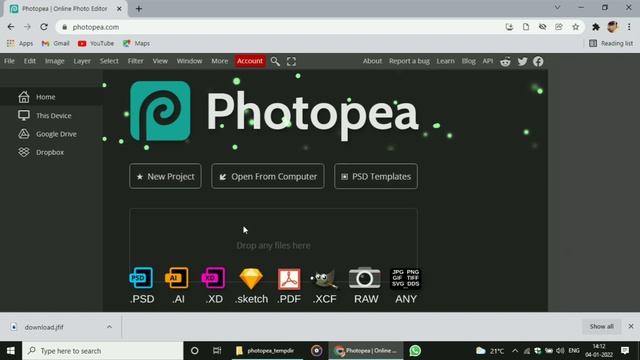Open the Edit menu
640x360 pixels.
tap(29, 61)
